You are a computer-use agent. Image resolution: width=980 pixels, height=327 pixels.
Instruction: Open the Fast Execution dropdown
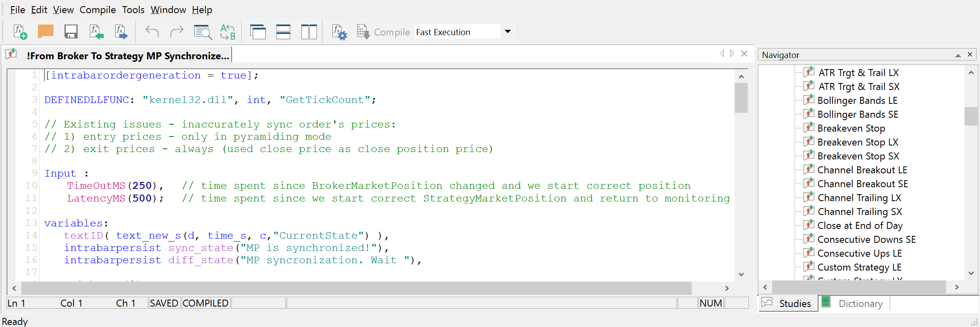(508, 31)
